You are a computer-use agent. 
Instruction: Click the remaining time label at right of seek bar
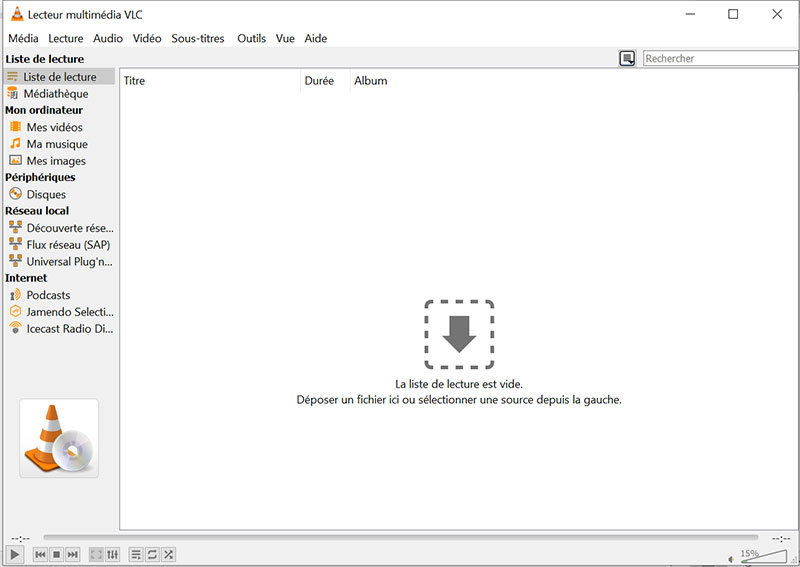point(781,538)
